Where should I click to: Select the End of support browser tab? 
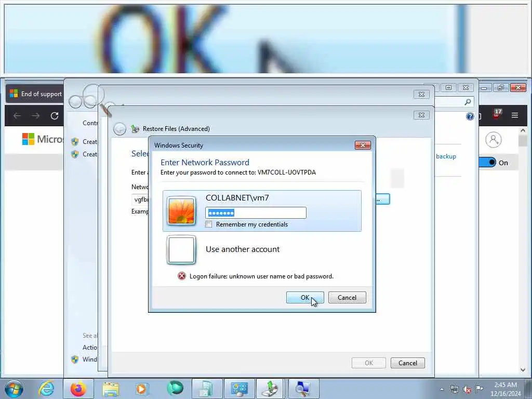[35, 94]
